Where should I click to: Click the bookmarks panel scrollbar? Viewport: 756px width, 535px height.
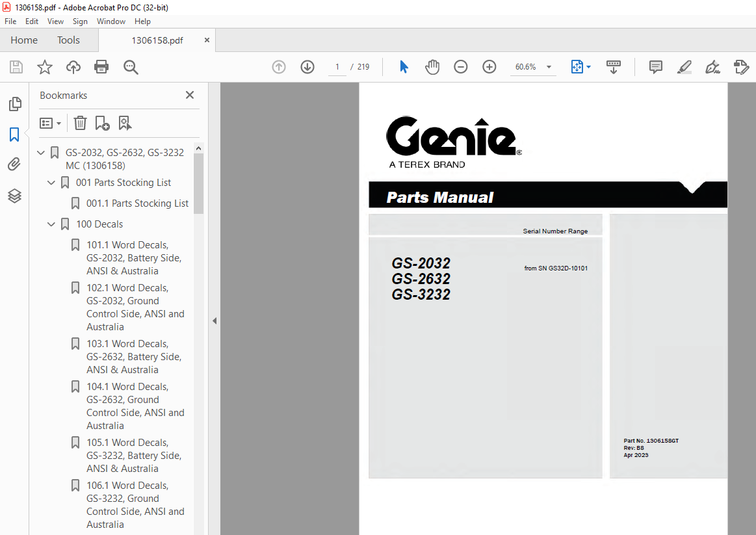pos(199,183)
